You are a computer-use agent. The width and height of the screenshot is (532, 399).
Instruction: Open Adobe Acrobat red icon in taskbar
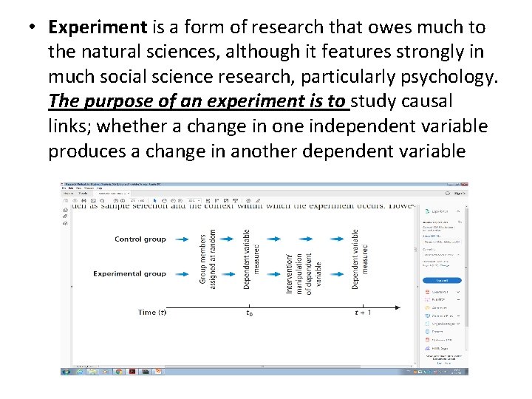click(132, 372)
